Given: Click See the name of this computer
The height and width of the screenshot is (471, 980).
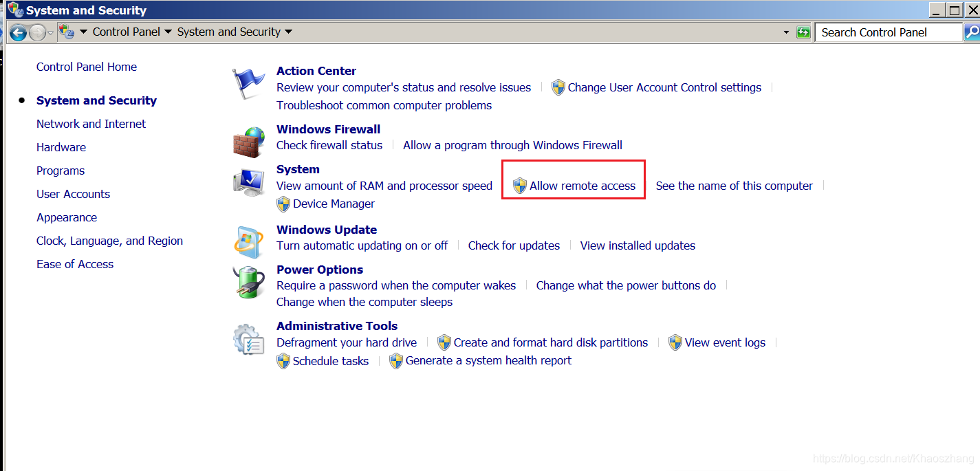Looking at the screenshot, I should click(734, 186).
